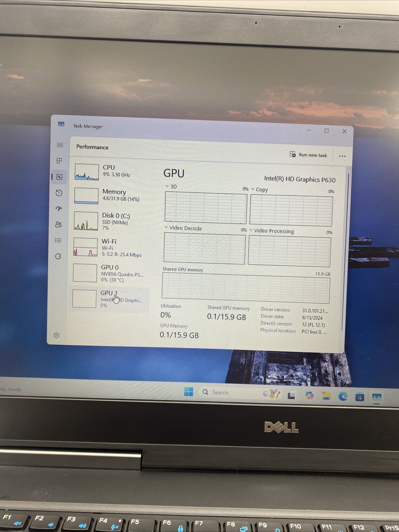
Task: Select GPU 0 NVIDIA Quadro entry
Action: point(110,273)
